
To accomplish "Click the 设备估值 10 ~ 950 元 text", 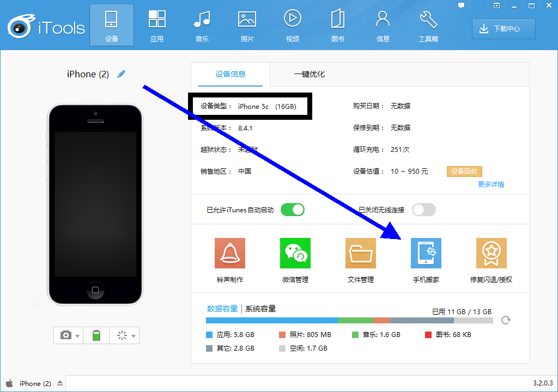I will tap(409, 171).
